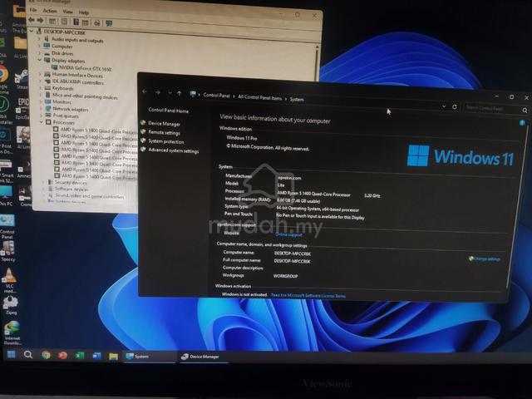Switch to Device Manager taskbar button
Screen dimensions: 532x399
tap(202, 357)
